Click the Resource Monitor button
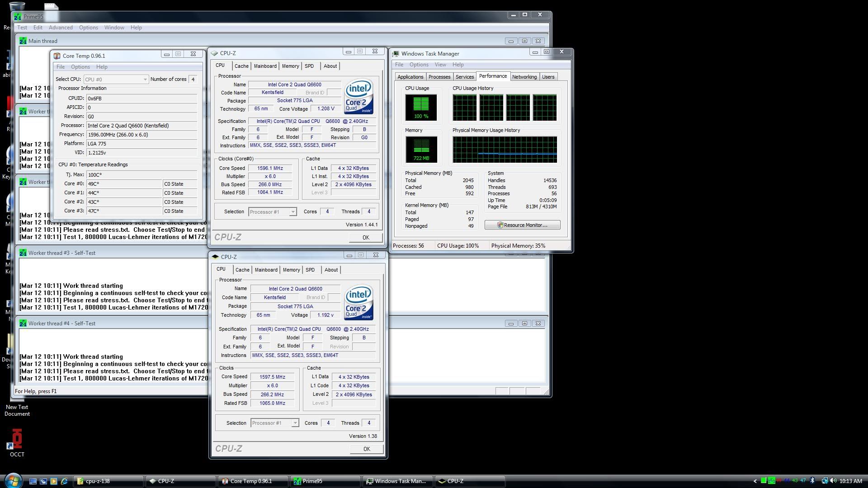Screen dimensions: 868x488 coord(522,225)
